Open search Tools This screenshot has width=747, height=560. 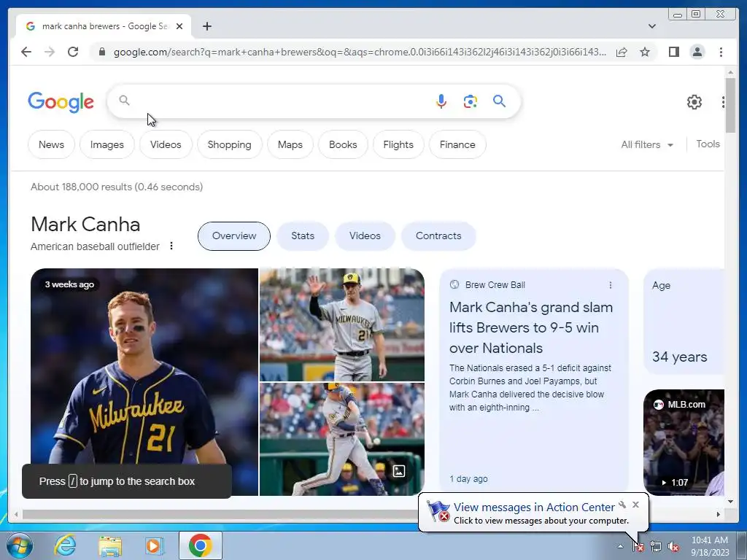click(x=708, y=144)
